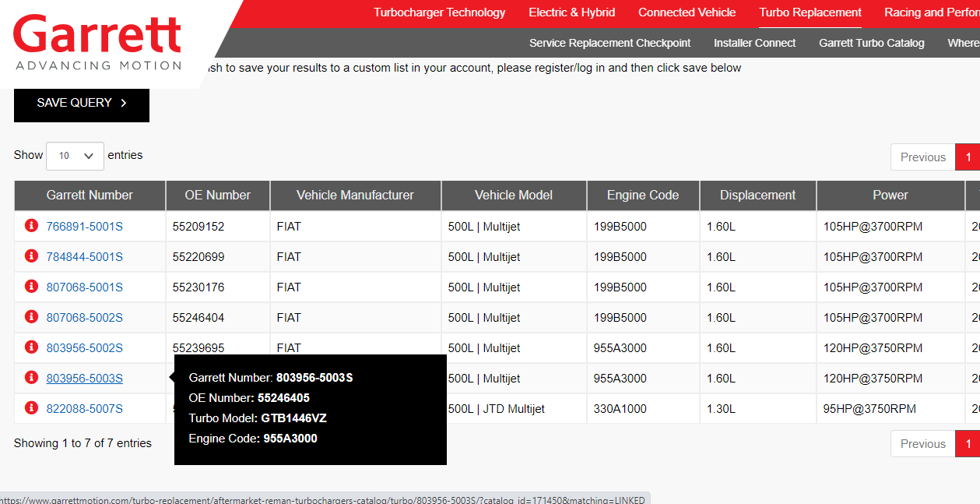Open info icon for 766891-5001S row
The width and height of the screenshot is (980, 504).
[31, 226]
